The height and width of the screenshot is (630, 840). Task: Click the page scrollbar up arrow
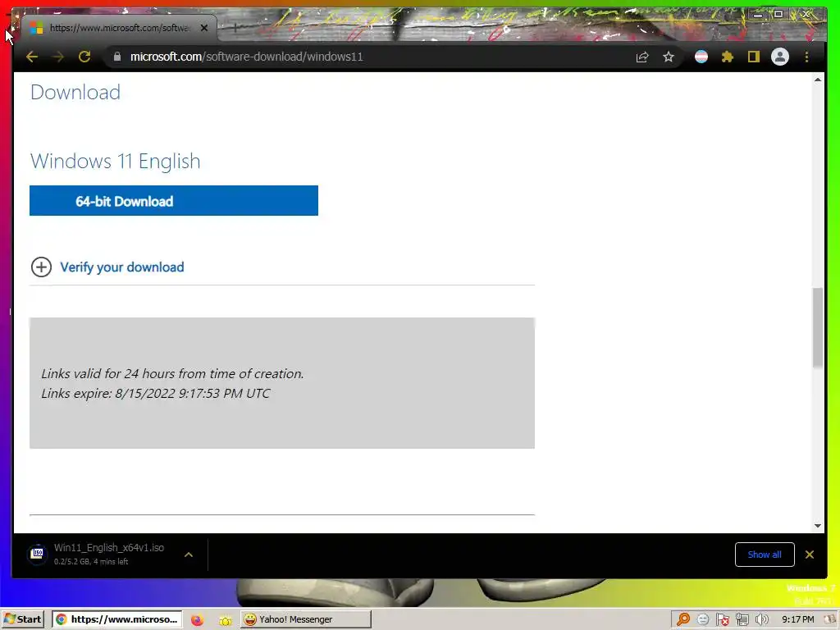[x=818, y=80]
